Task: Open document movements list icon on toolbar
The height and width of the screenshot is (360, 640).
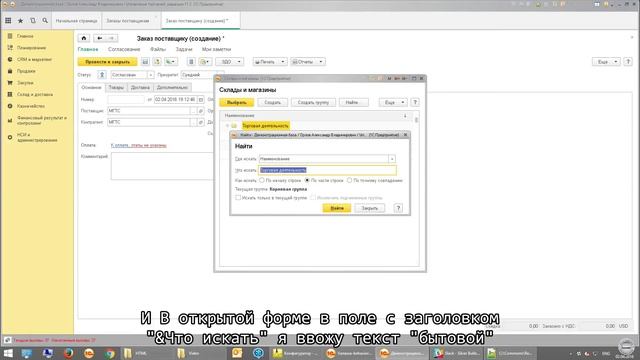Action: click(x=191, y=62)
